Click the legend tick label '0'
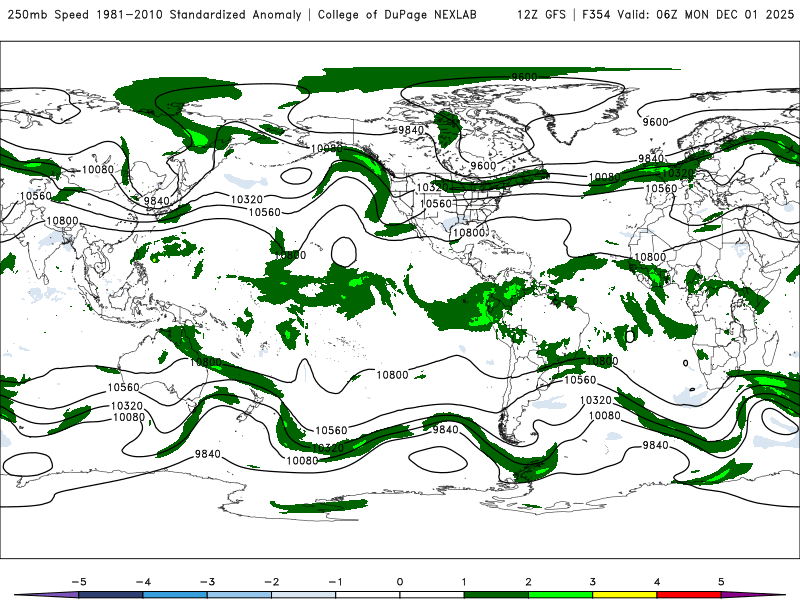 400,582
